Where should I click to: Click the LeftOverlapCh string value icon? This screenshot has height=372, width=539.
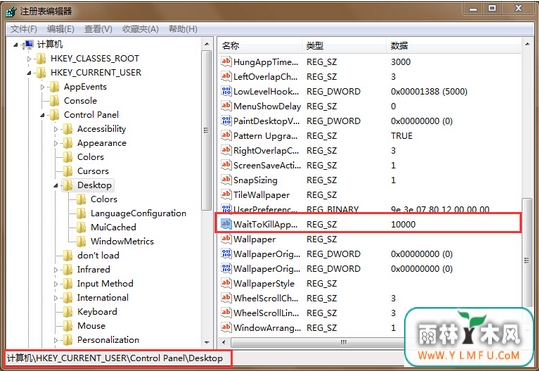click(226, 76)
